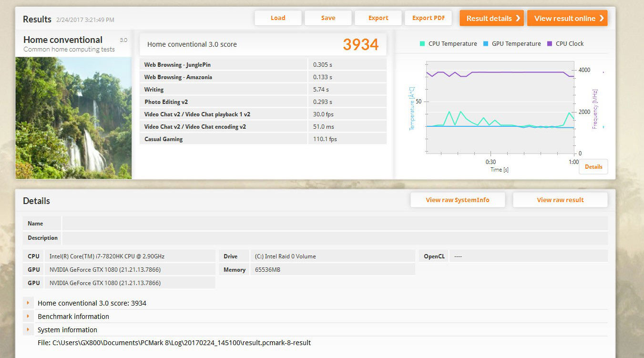Click the chart Details button
The width and height of the screenshot is (644, 358).
(593, 167)
